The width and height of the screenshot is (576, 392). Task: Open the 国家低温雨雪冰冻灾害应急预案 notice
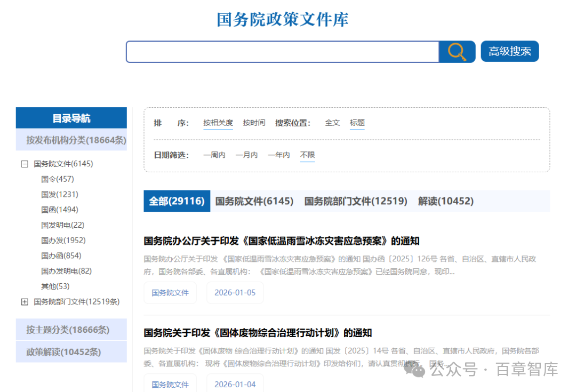[281, 241]
